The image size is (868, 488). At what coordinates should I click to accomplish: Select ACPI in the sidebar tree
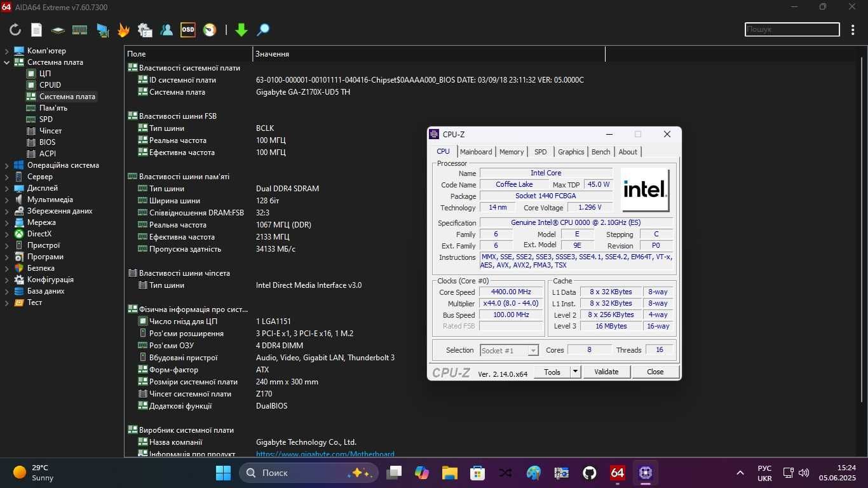48,154
